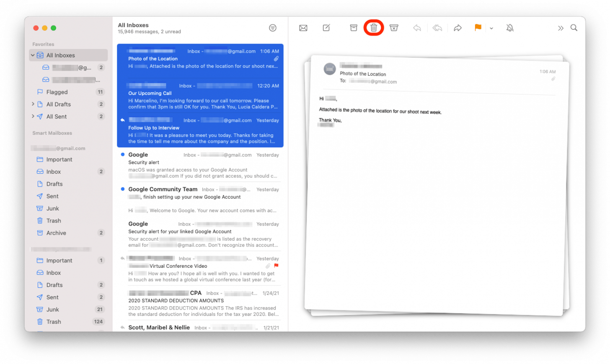Select first Gmail inbox with 2 unread
The height and width of the screenshot is (364, 610).
68,67
